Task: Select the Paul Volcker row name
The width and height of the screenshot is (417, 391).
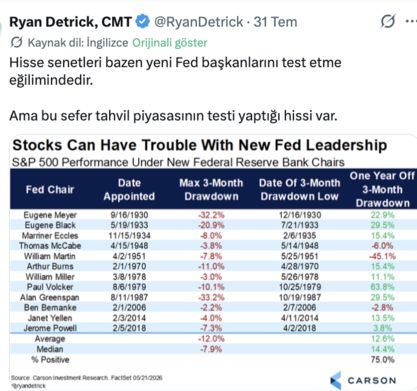Action: (50, 287)
